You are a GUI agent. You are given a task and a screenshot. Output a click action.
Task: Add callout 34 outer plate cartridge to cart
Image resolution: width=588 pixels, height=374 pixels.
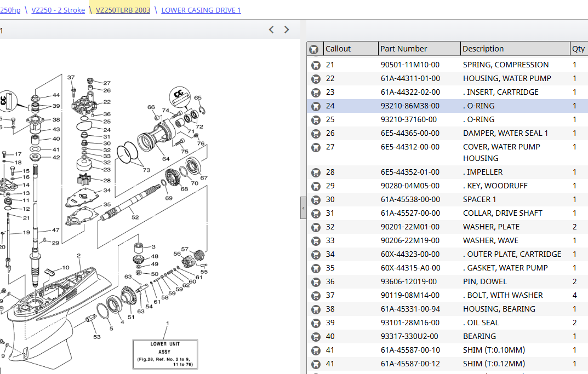click(x=316, y=255)
